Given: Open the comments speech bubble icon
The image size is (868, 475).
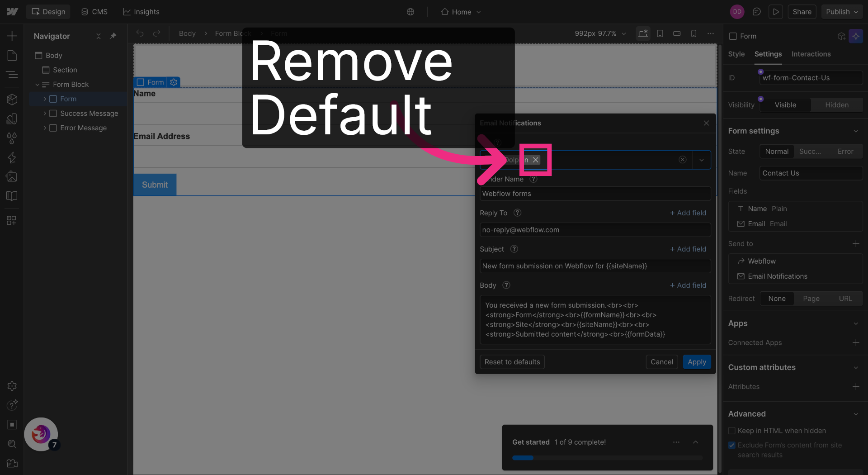Looking at the screenshot, I should pyautogui.click(x=757, y=12).
